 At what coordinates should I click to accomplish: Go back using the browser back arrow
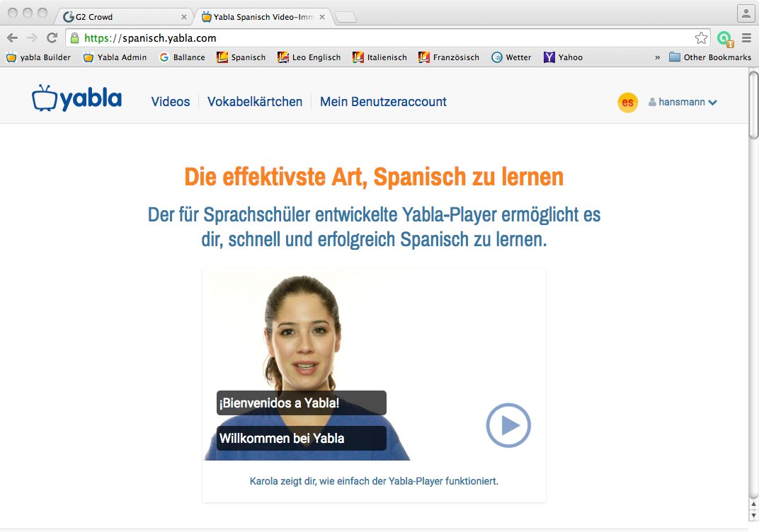(x=13, y=38)
